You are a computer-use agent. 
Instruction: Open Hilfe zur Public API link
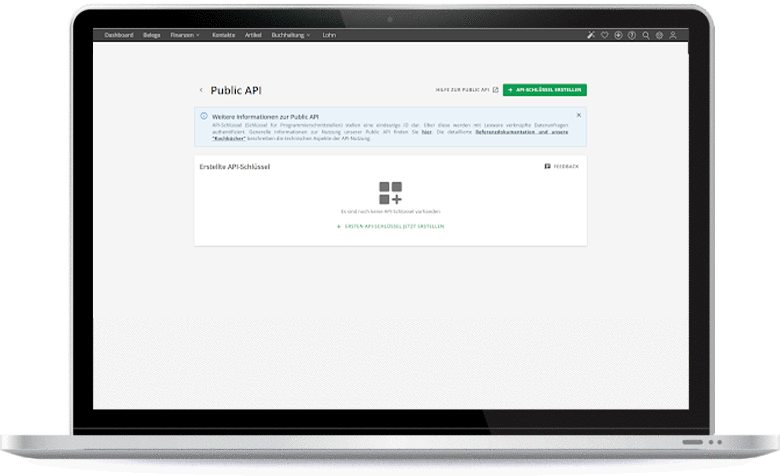466,90
